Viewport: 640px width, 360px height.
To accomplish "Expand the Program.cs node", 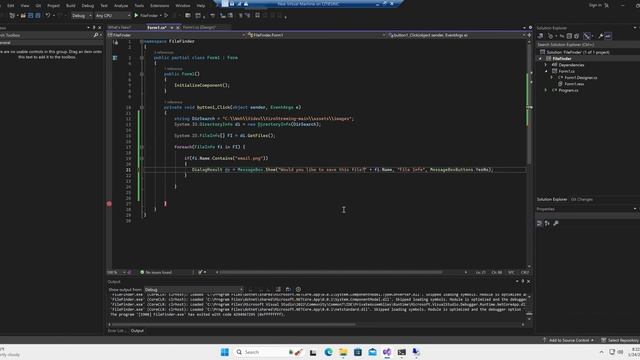I will [546, 90].
